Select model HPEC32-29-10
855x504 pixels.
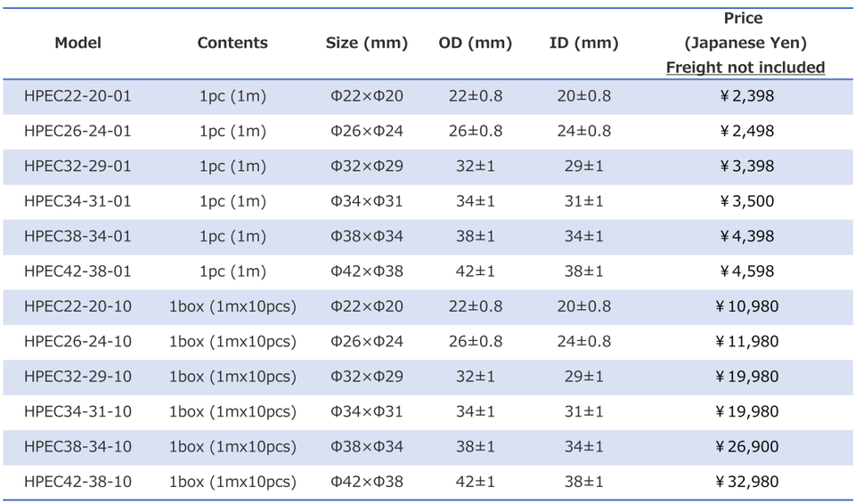[78, 377]
